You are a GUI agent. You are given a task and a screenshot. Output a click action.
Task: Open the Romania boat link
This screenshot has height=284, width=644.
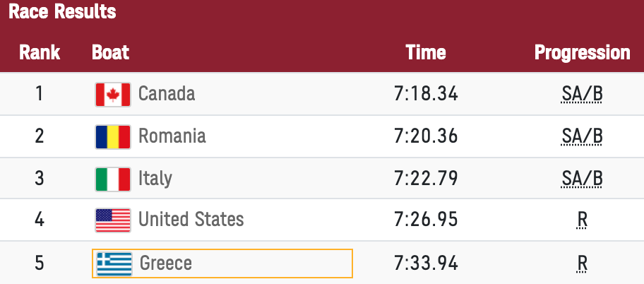pos(172,136)
